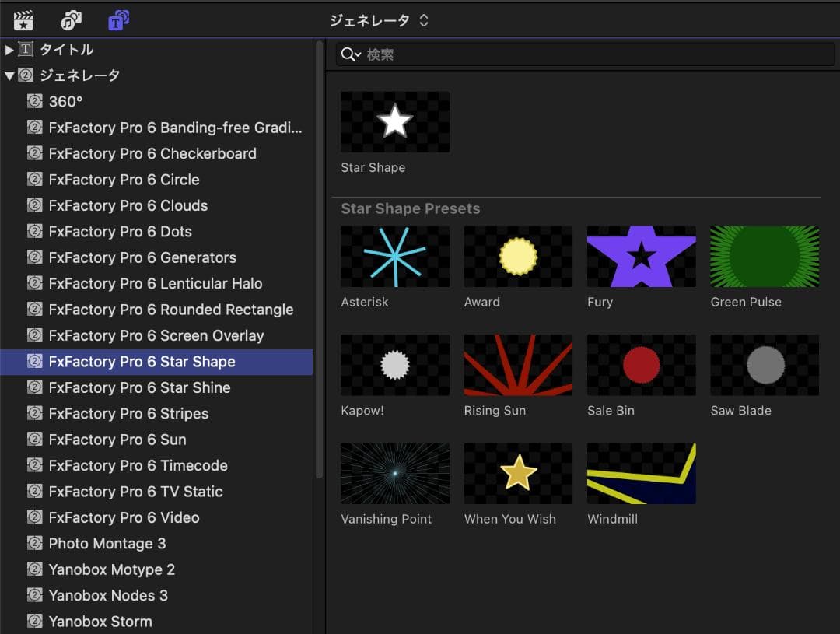Select the Titles and Generators sidebar icon
The height and width of the screenshot is (634, 840).
click(118, 20)
